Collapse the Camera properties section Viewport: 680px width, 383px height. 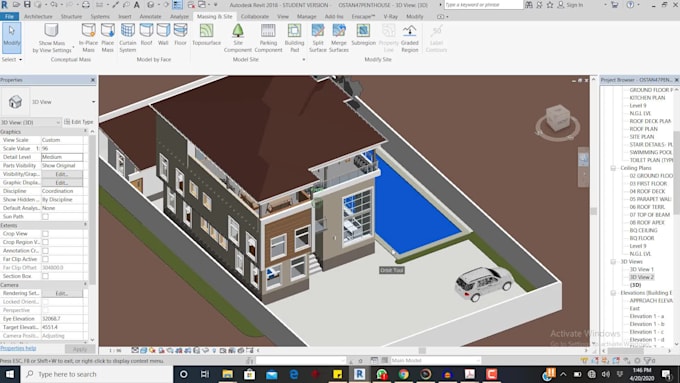[x=85, y=285]
